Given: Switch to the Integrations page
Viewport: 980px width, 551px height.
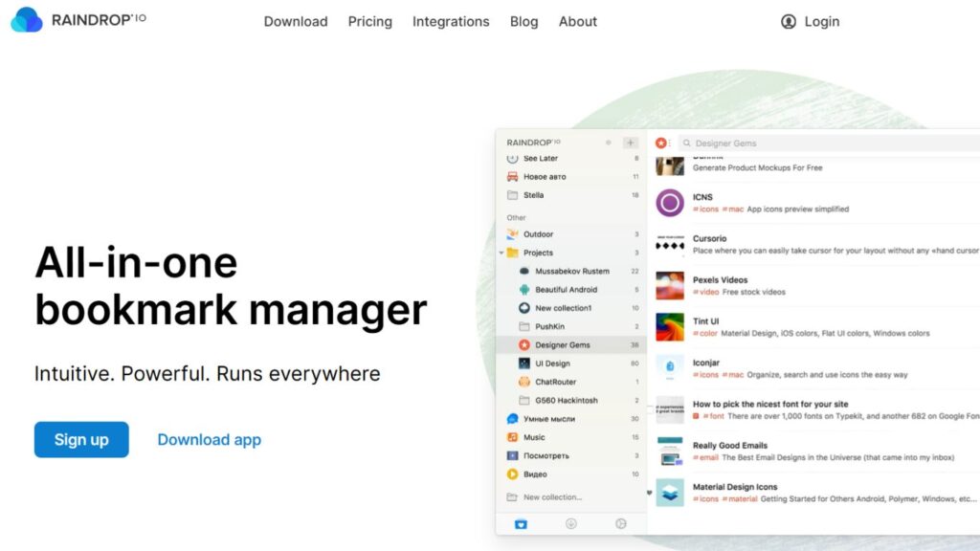Looking at the screenshot, I should pyautogui.click(x=450, y=21).
